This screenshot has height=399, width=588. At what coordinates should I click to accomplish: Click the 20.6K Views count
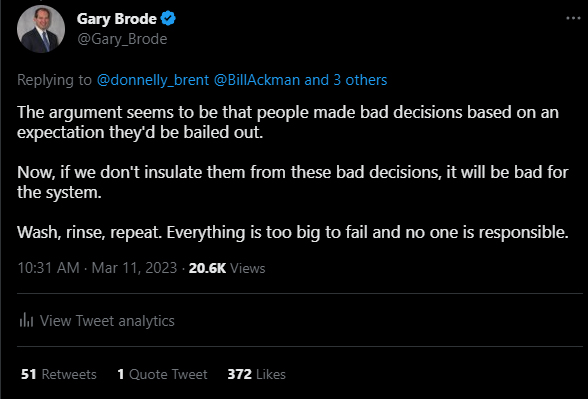pos(227,268)
